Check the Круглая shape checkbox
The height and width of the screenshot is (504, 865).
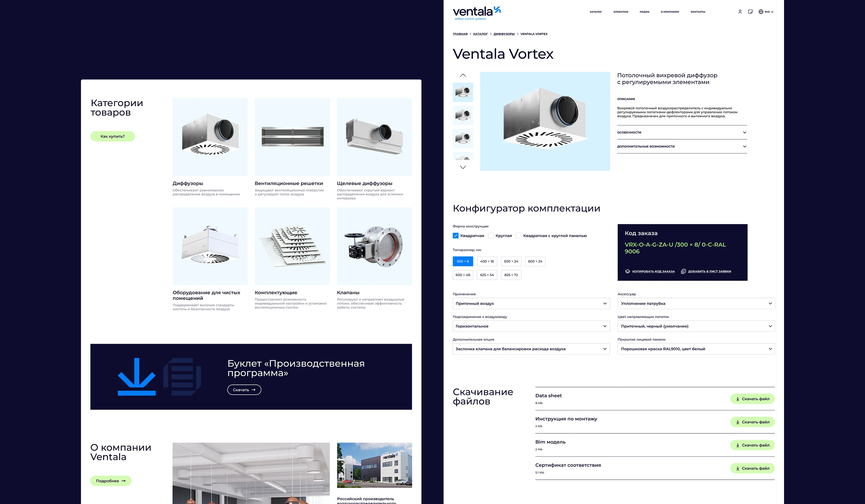pyautogui.click(x=491, y=236)
